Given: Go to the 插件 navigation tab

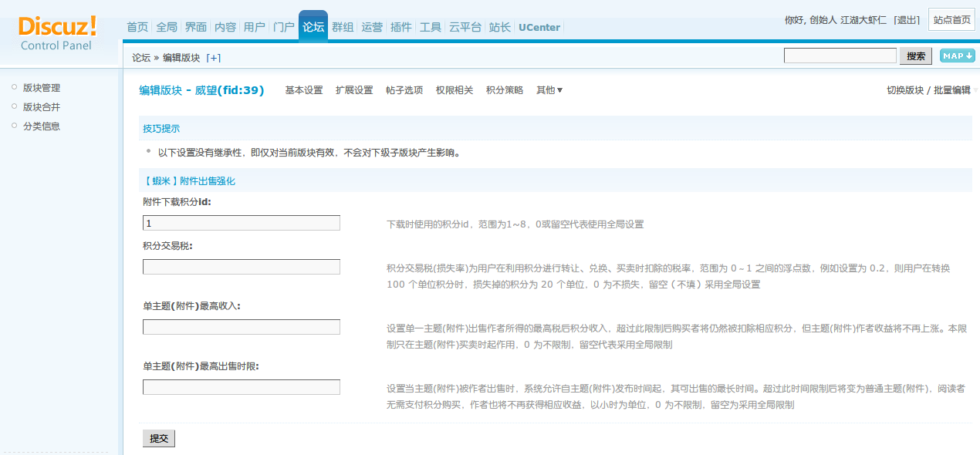Looking at the screenshot, I should [x=401, y=27].
